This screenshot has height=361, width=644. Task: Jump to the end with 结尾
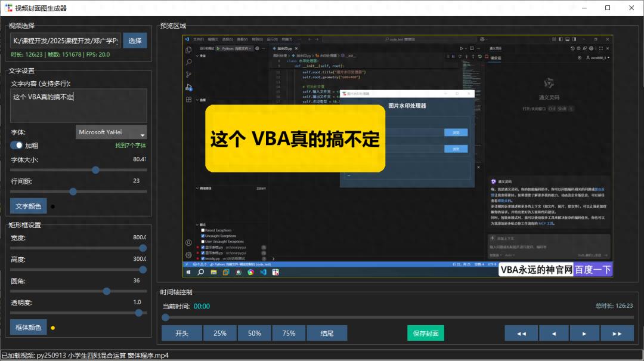(x=326, y=333)
